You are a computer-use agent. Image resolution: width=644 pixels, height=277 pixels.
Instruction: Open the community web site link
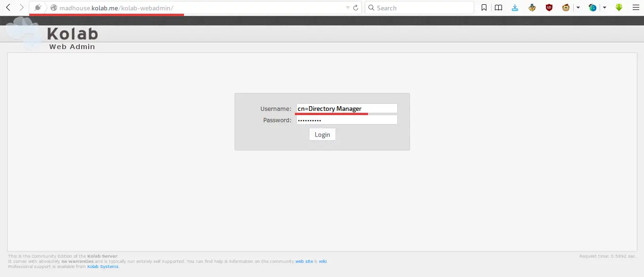pyautogui.click(x=304, y=261)
